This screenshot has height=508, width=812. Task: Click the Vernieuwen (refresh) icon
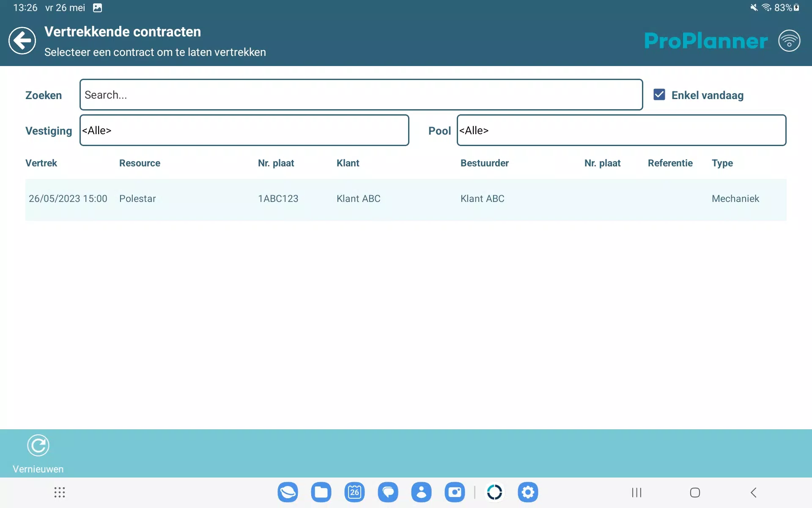(37, 446)
